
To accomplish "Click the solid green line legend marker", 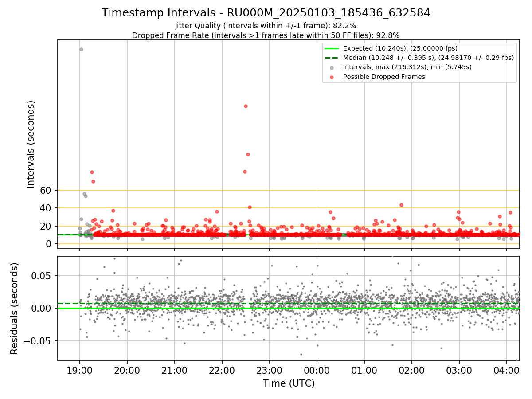I will coord(332,48).
